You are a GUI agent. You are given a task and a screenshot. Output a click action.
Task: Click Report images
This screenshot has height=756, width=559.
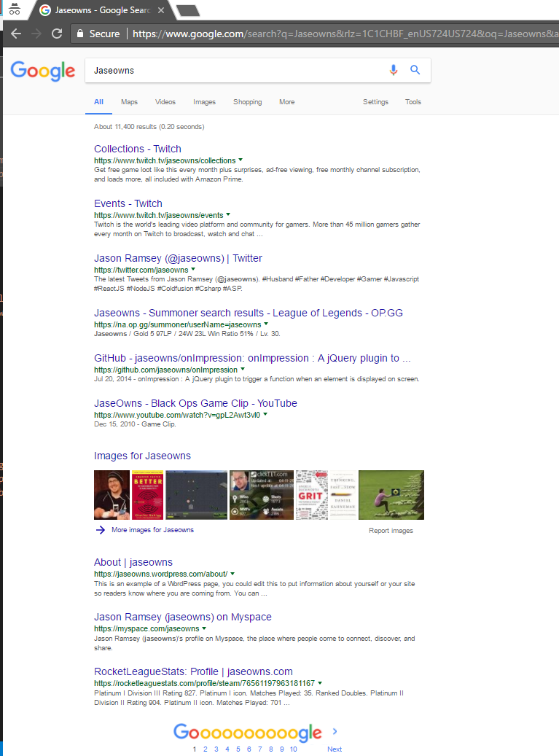(391, 530)
